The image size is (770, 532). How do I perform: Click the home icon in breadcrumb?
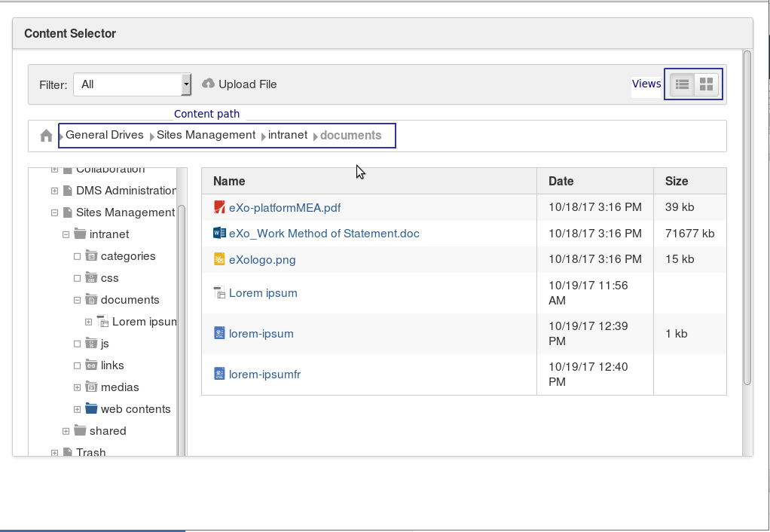coord(46,136)
